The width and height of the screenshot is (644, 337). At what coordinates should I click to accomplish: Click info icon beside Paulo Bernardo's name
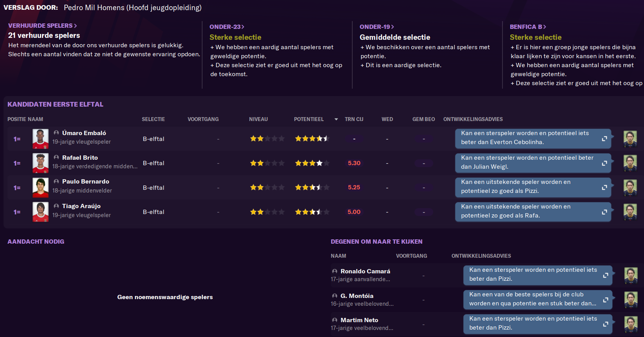tap(56, 182)
